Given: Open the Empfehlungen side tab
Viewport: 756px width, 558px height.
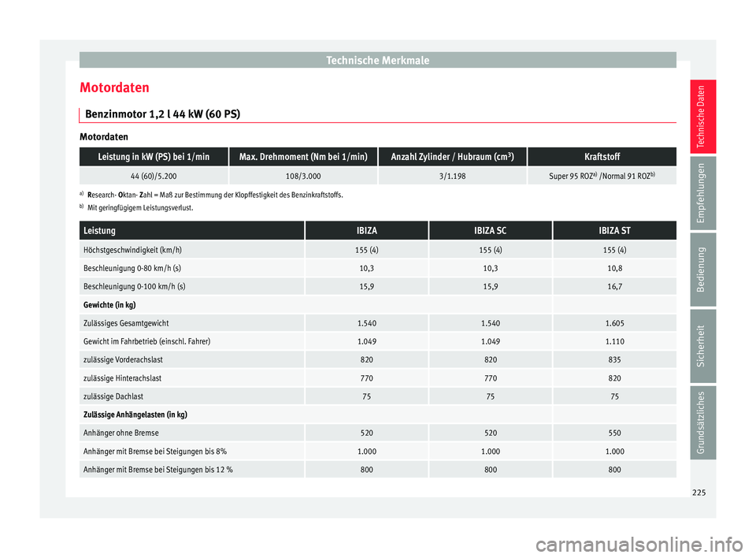Looking at the screenshot, I should (x=702, y=193).
